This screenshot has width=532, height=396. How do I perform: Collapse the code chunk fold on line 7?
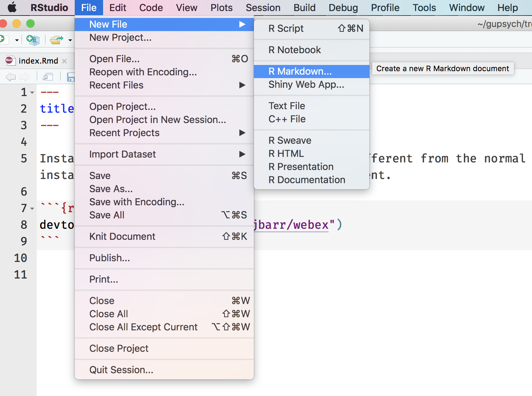pos(32,209)
